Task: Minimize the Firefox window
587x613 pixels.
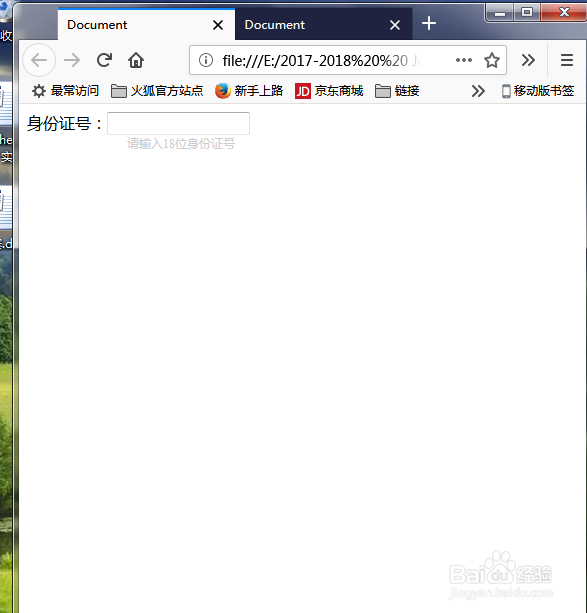Action: [x=499, y=13]
